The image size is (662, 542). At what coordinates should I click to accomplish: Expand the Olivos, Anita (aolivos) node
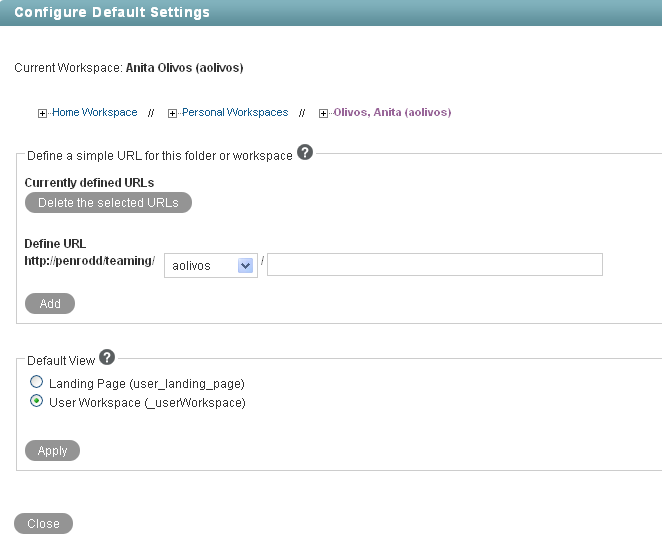tap(324, 114)
